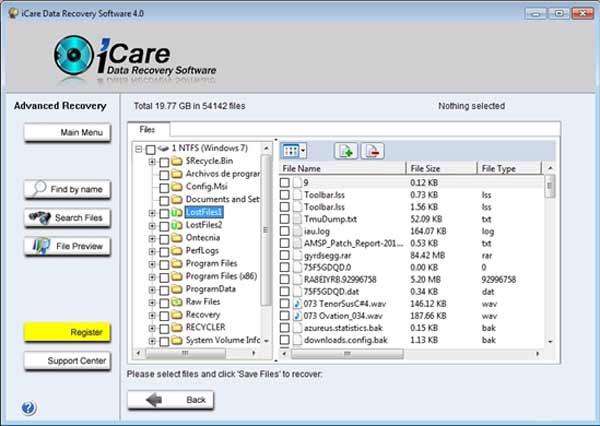This screenshot has width=600, height=426.
Task: Click the app icon in the title bar
Action: 13,13
